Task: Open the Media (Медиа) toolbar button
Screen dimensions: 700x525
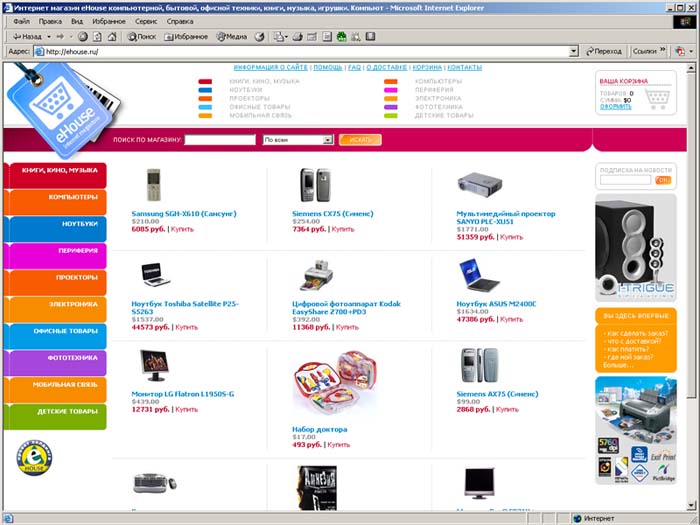Action: coord(231,37)
